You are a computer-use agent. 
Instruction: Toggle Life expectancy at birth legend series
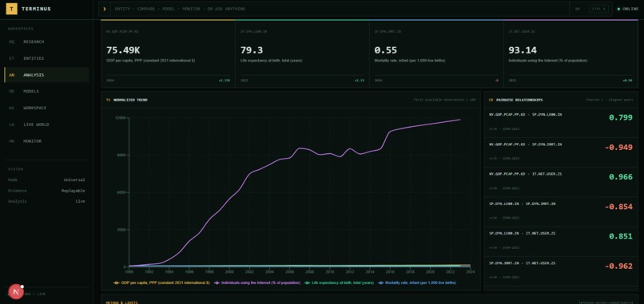click(x=340, y=282)
